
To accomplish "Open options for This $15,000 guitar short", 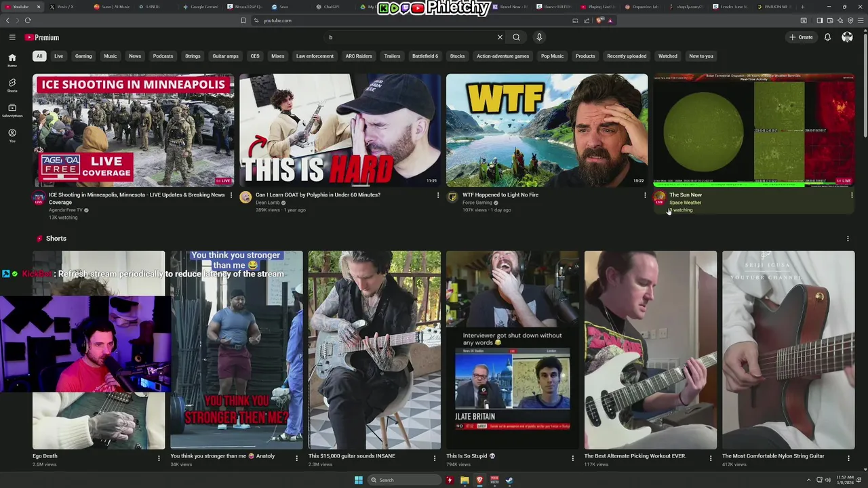I will click(x=435, y=458).
